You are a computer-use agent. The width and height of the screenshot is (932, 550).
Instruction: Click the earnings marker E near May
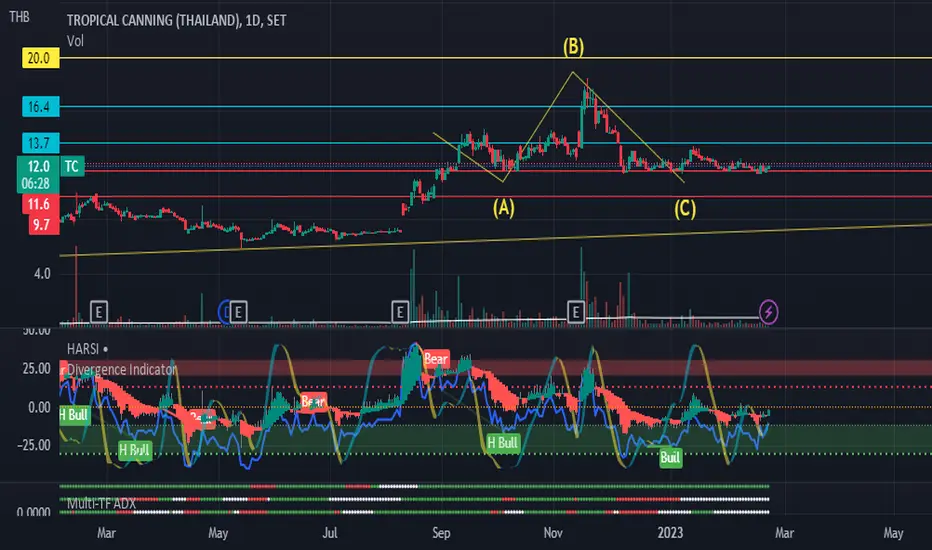238,312
